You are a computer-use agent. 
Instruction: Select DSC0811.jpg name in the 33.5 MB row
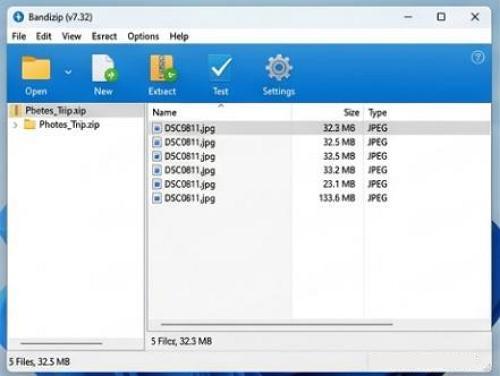[x=190, y=156]
